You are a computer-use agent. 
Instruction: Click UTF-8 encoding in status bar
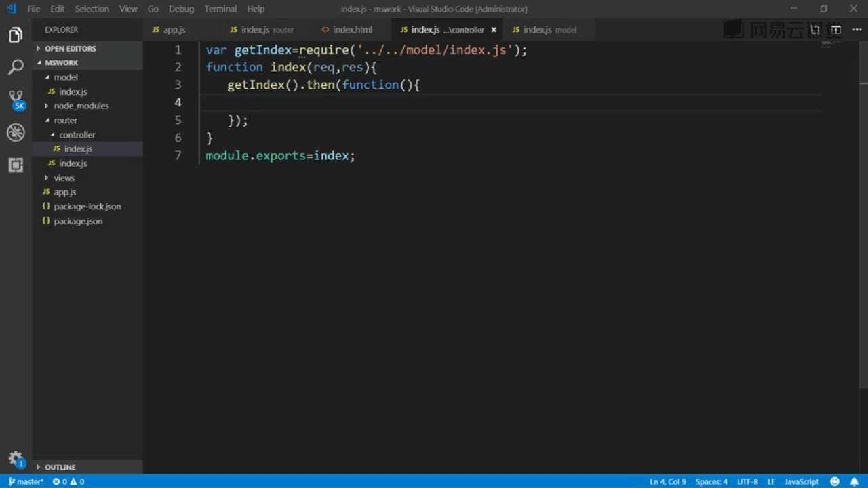(x=747, y=481)
